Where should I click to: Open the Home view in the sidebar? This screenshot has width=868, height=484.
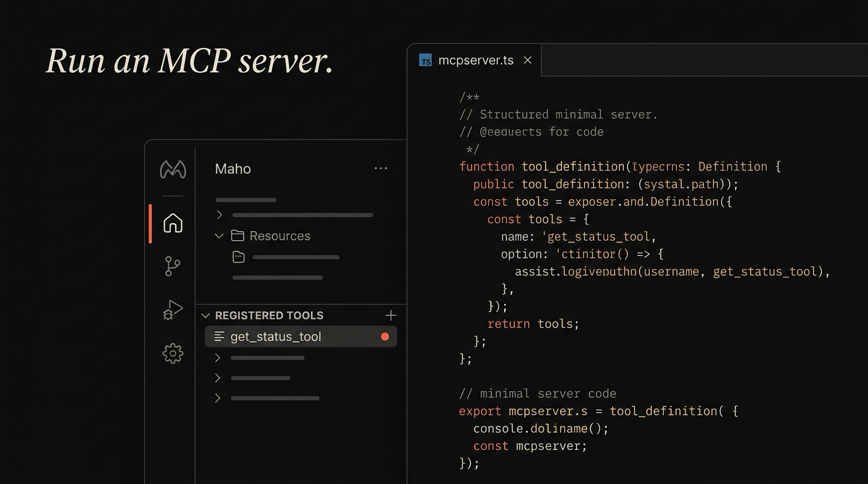173,223
